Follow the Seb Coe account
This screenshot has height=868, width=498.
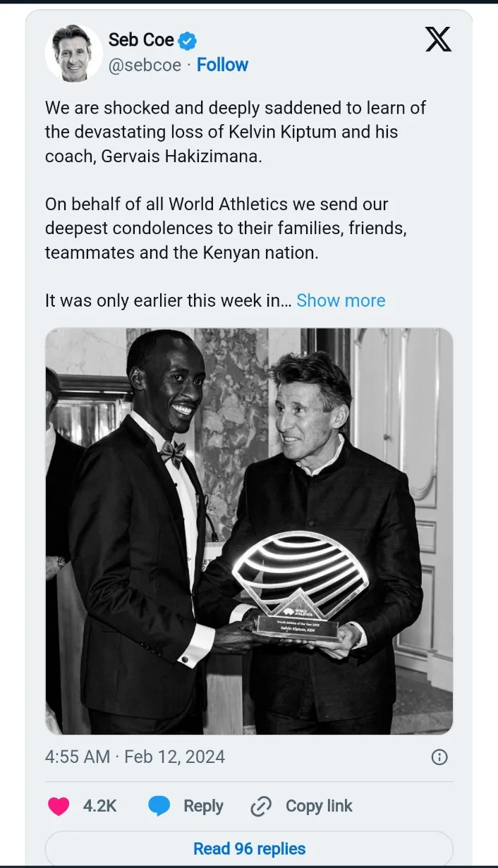[x=222, y=65]
